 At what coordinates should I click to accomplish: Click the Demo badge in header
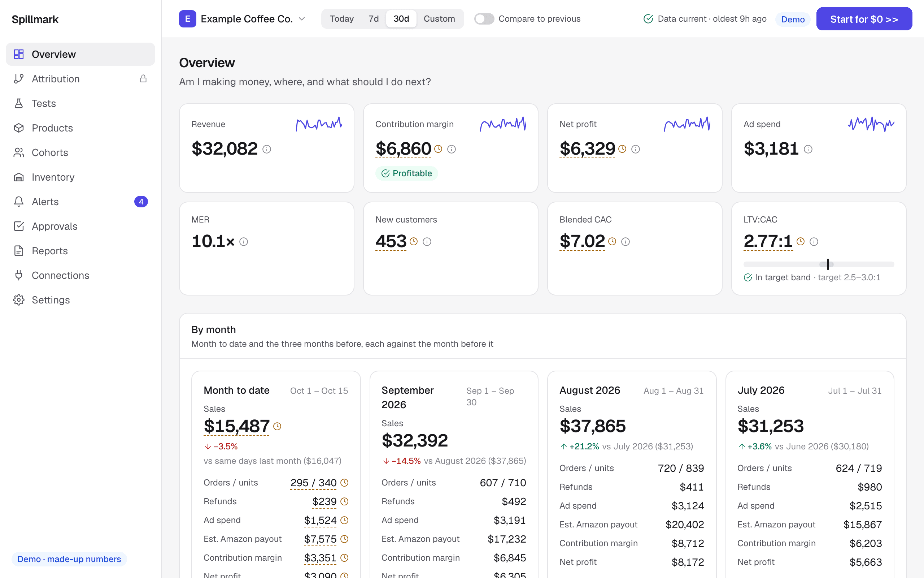pyautogui.click(x=793, y=19)
